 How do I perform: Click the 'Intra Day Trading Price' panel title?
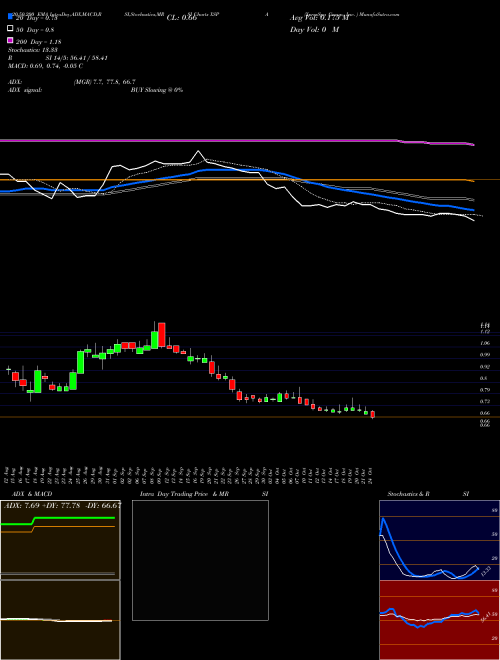[174, 494]
